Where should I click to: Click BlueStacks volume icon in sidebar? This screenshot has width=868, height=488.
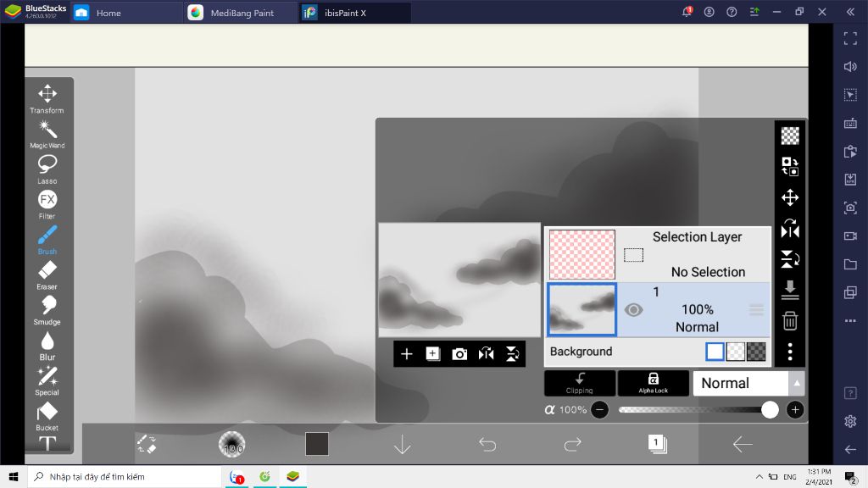[x=850, y=66]
